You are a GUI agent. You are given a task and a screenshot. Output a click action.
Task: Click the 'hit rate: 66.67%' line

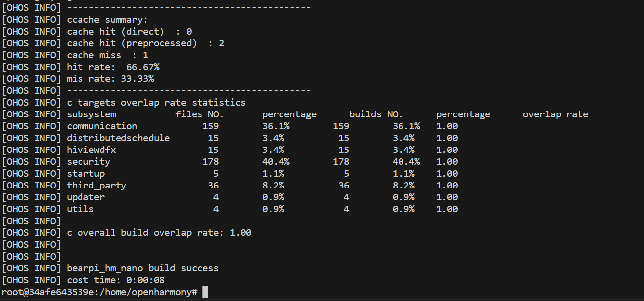[113, 67]
